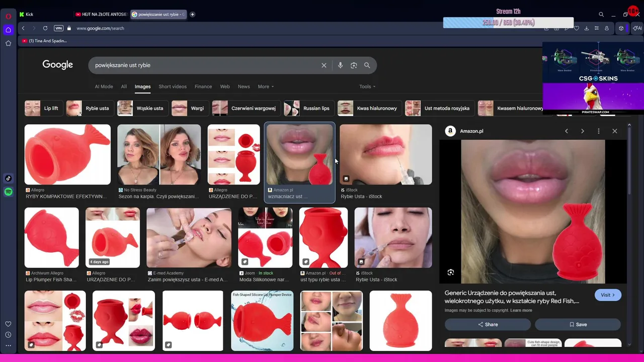
Task: Click the stream goal progress bar
Action: point(508,23)
